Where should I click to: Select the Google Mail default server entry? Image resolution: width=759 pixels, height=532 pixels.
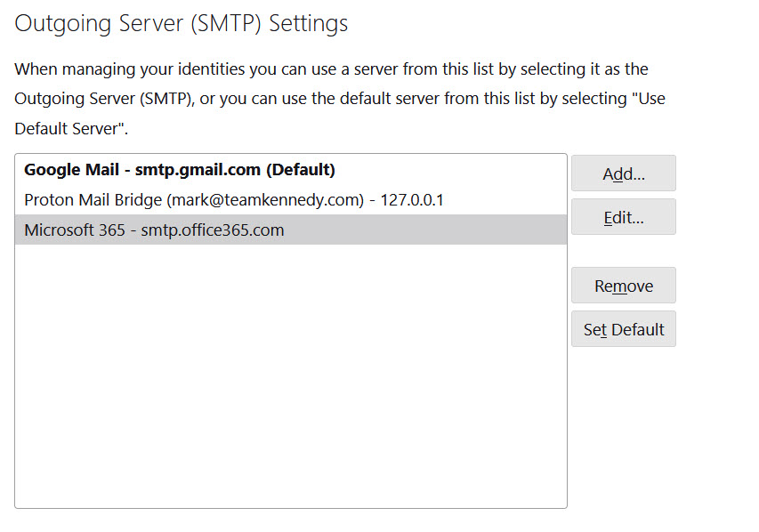click(x=179, y=169)
